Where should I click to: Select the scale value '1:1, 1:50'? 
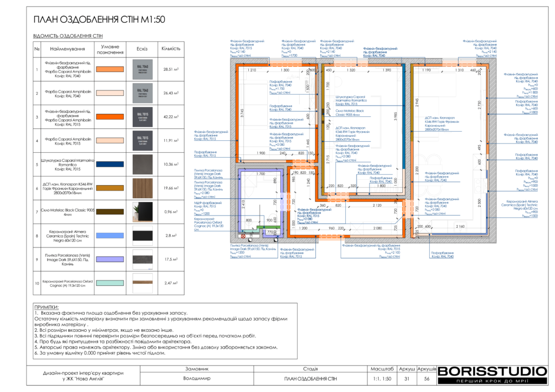pos(383,378)
